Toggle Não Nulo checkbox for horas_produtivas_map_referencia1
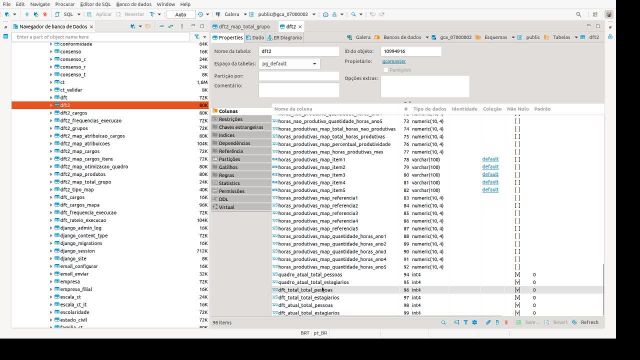This screenshot has height=360, width=640. 517,198
